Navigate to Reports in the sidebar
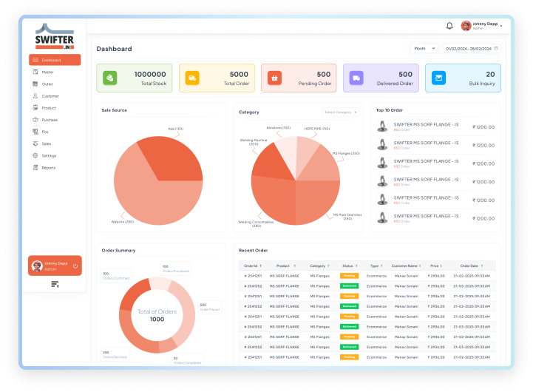This screenshot has width=533, height=392. [48, 168]
